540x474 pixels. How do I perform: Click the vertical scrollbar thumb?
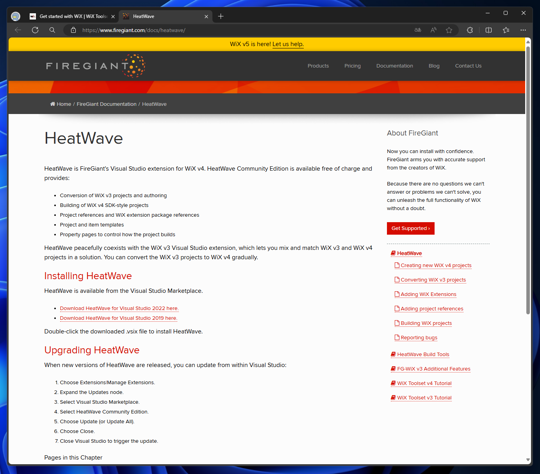point(528,179)
